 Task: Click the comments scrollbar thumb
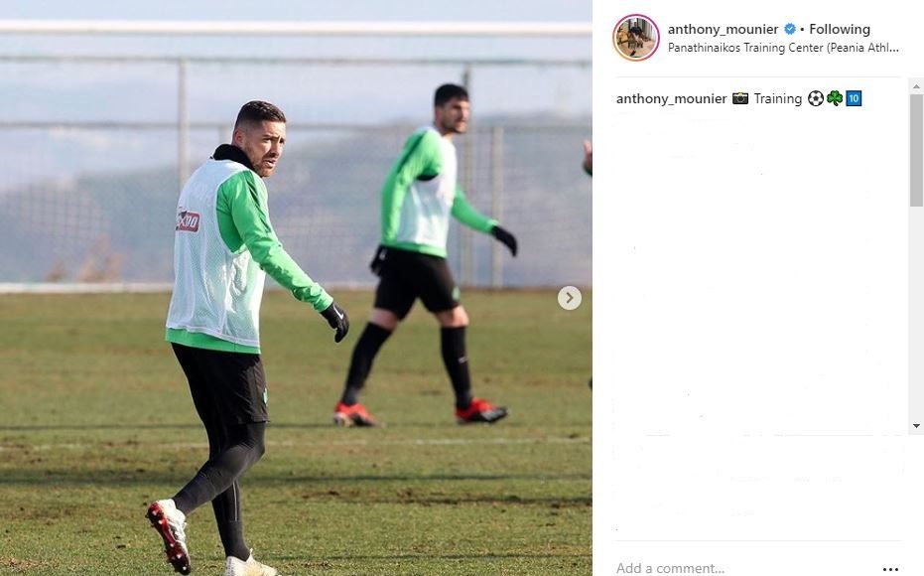click(916, 150)
